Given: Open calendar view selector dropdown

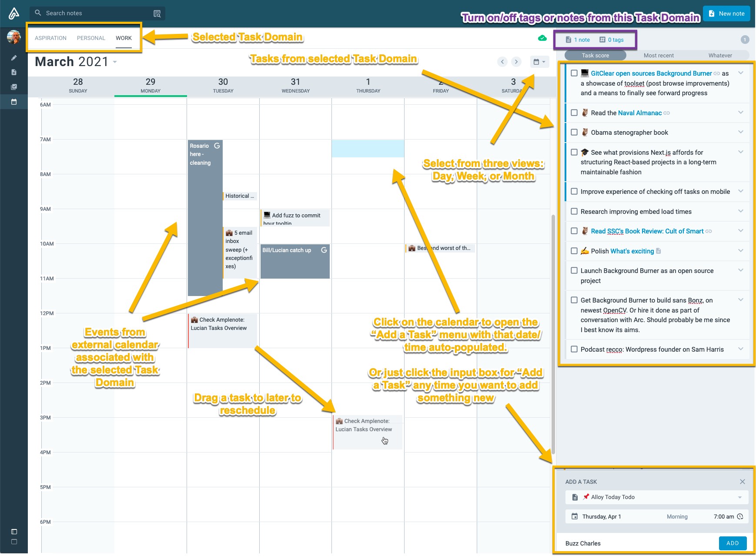Looking at the screenshot, I should [539, 62].
